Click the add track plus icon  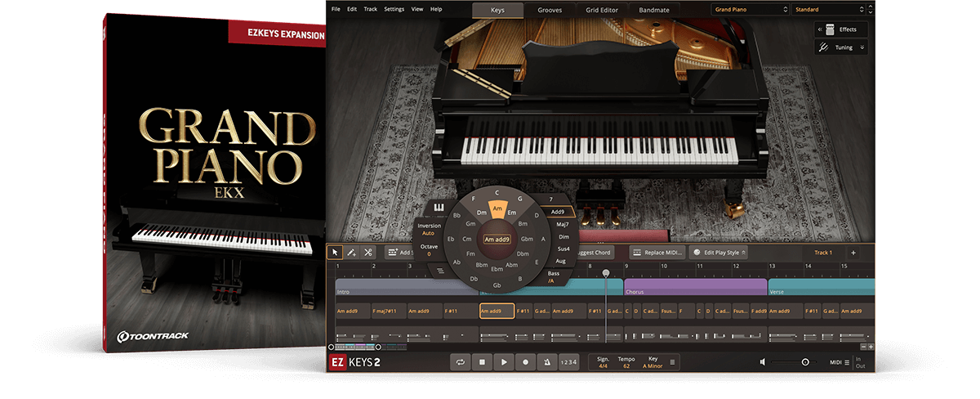(x=853, y=253)
